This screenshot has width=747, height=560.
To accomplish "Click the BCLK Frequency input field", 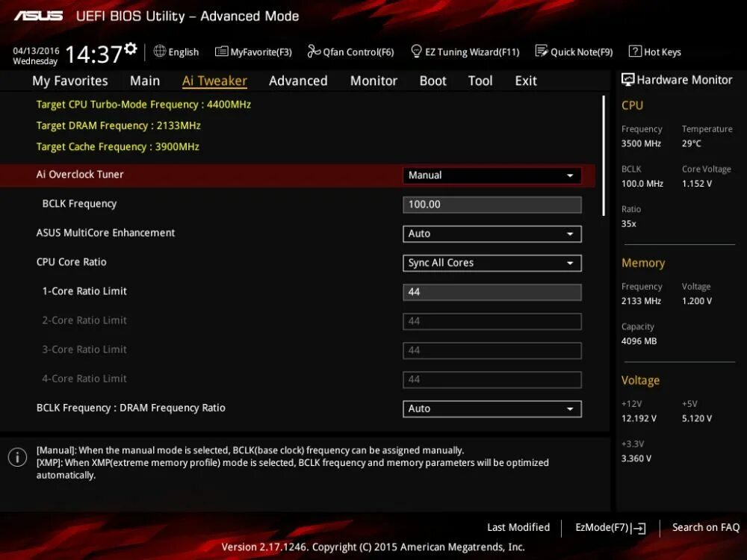I will (x=492, y=205).
